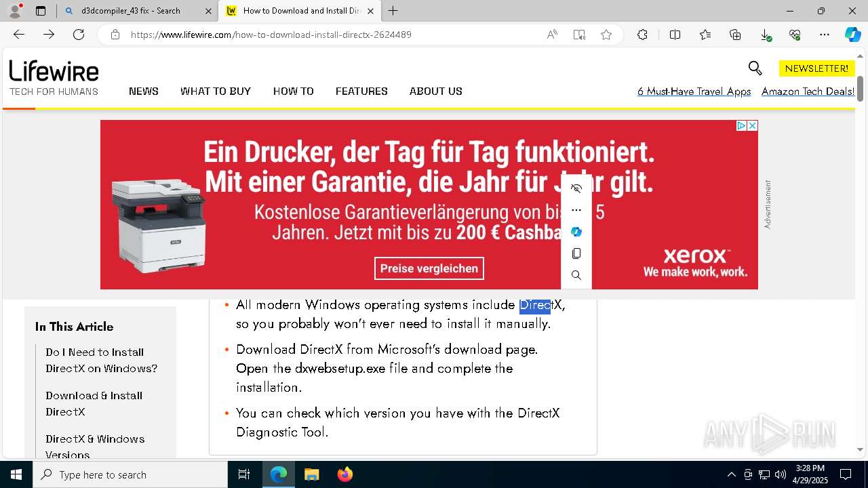This screenshot has width=868, height=488.
Task: Open Edge Settings and more menu
Action: 825,35
